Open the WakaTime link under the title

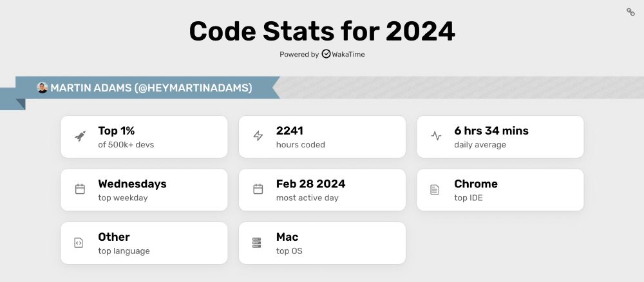[348, 55]
